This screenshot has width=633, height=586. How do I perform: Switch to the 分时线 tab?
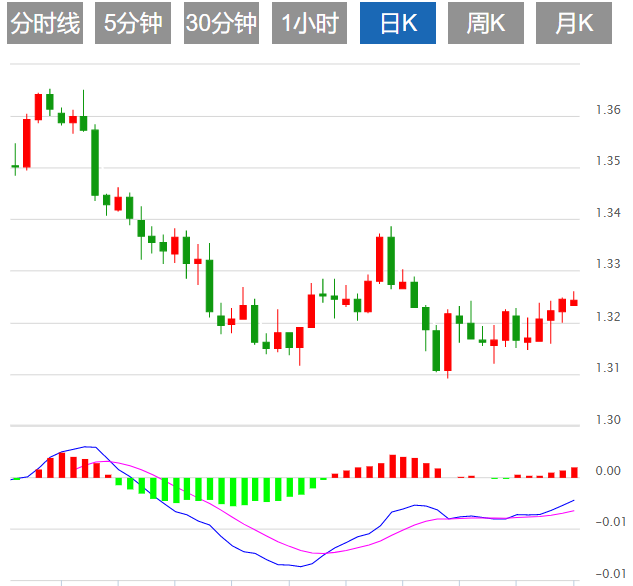point(45,23)
